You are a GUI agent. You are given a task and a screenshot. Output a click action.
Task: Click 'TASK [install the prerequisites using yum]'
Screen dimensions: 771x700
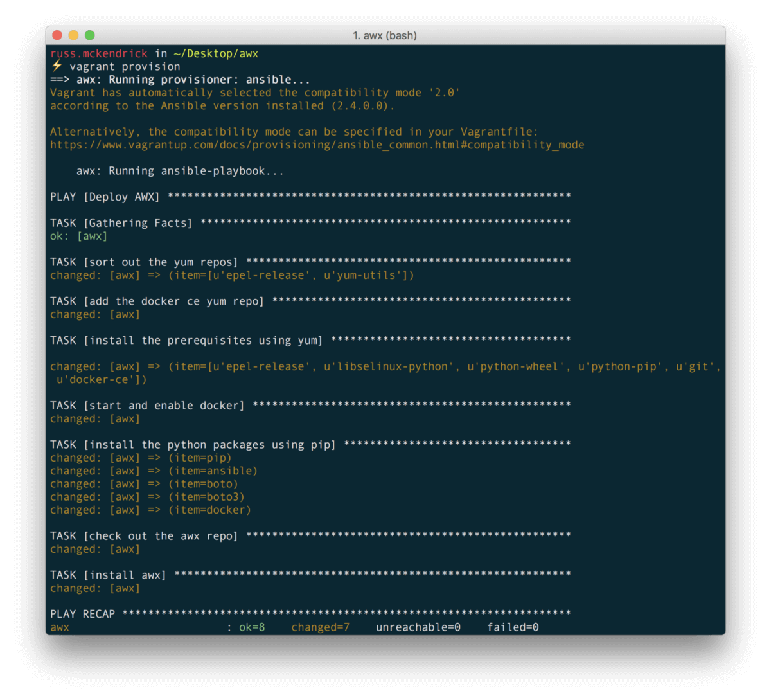(186, 341)
